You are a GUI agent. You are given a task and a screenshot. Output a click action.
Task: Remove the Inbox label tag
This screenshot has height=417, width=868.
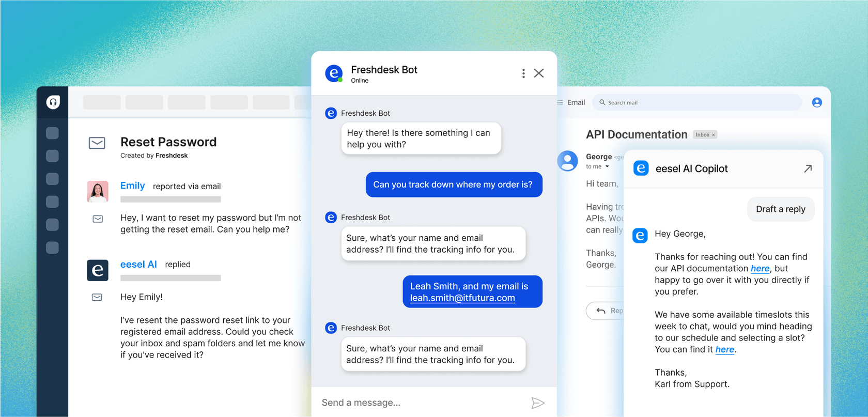tap(714, 135)
